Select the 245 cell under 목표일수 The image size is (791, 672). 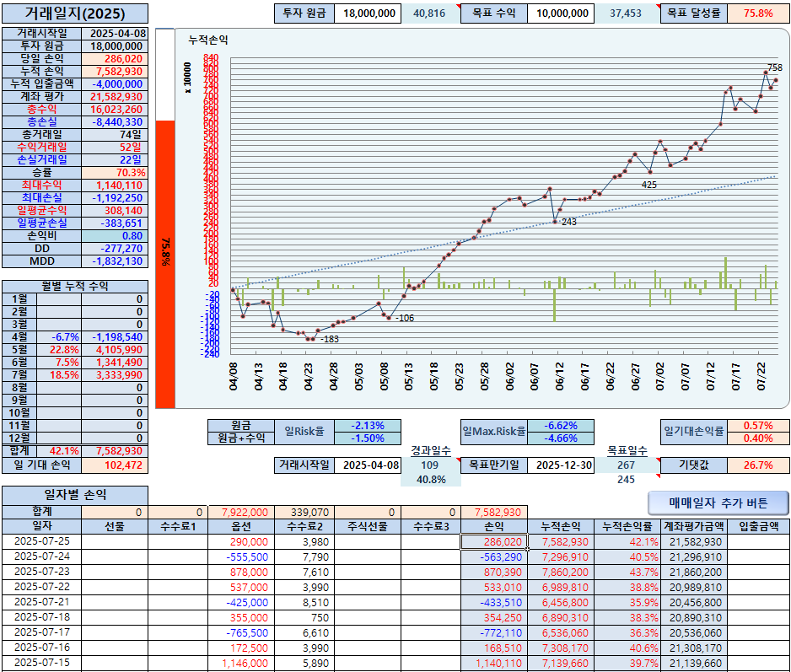[627, 479]
